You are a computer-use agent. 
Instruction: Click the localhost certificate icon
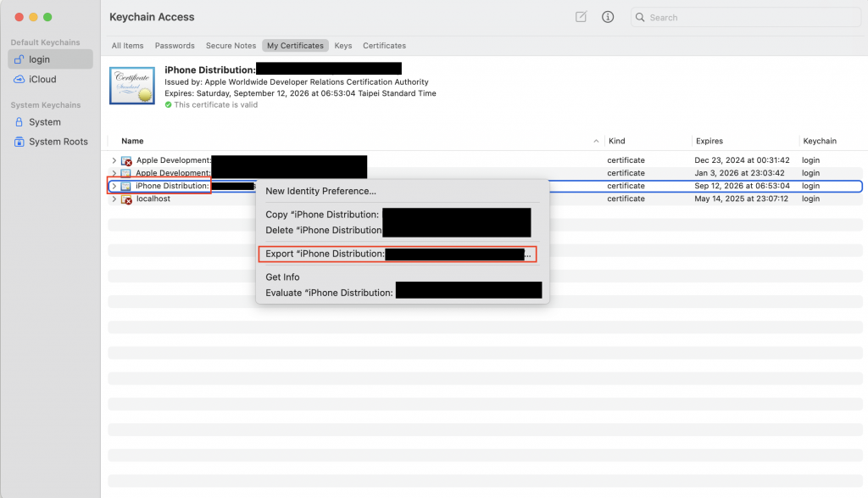pos(126,199)
